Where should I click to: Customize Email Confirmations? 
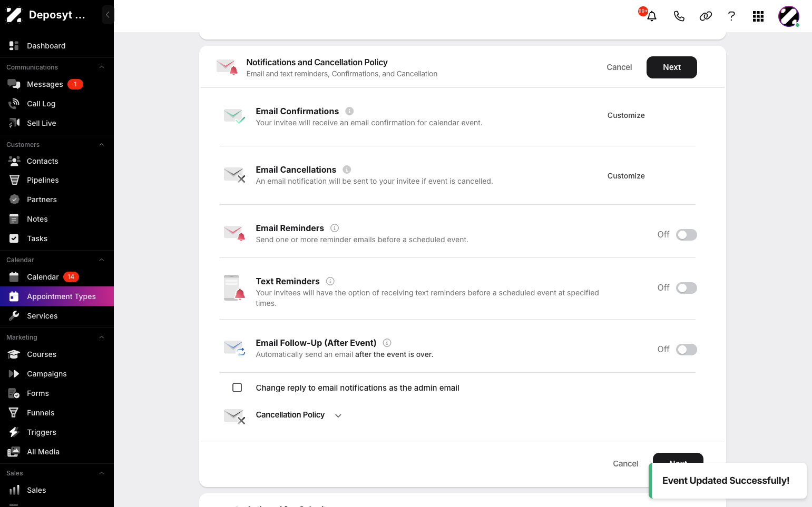point(626,115)
